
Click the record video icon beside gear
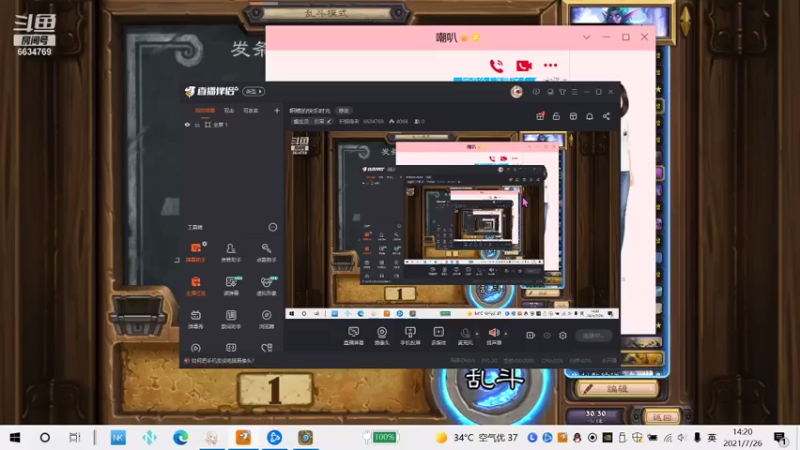[x=531, y=335]
